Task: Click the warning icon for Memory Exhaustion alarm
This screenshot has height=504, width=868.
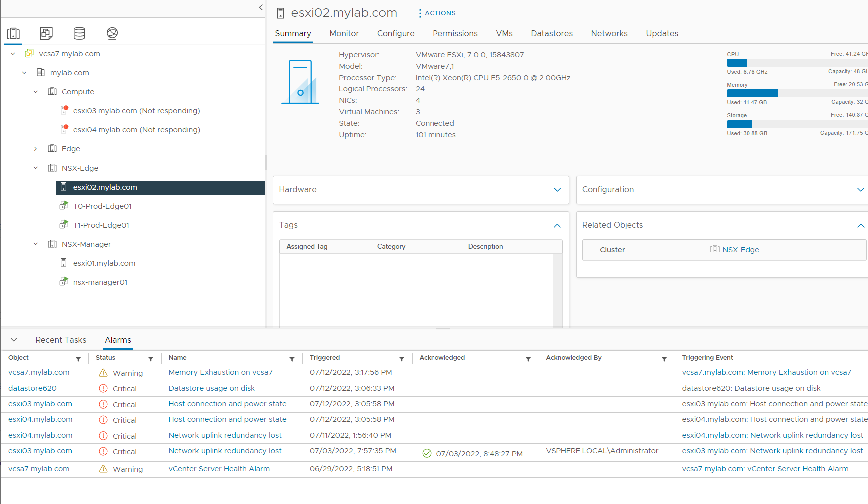Action: point(103,373)
